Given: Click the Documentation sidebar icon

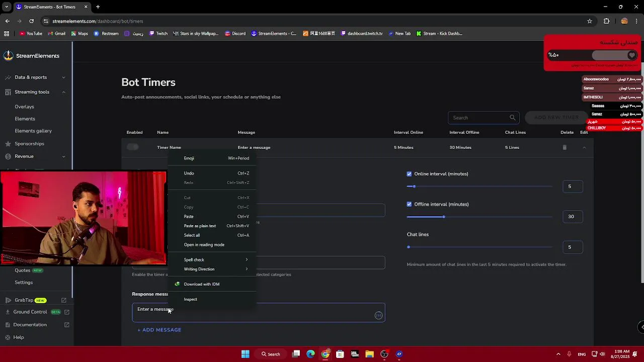Looking at the screenshot, I should 8,325.
